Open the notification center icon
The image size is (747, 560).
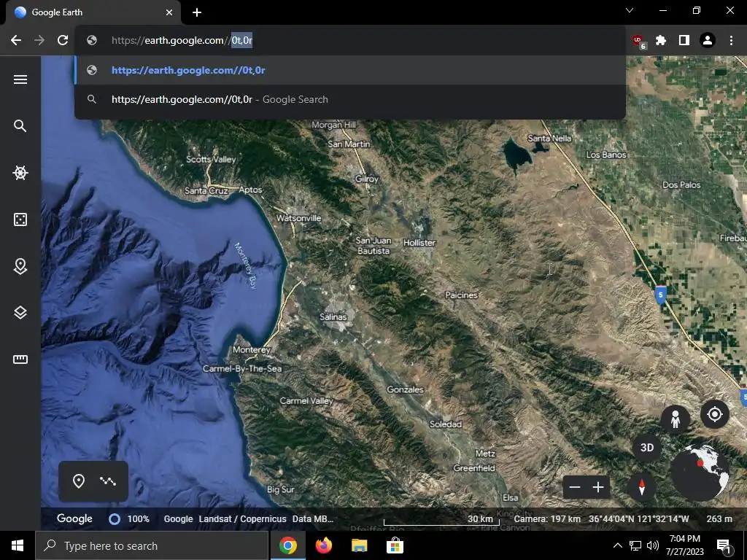pyautogui.click(x=724, y=545)
